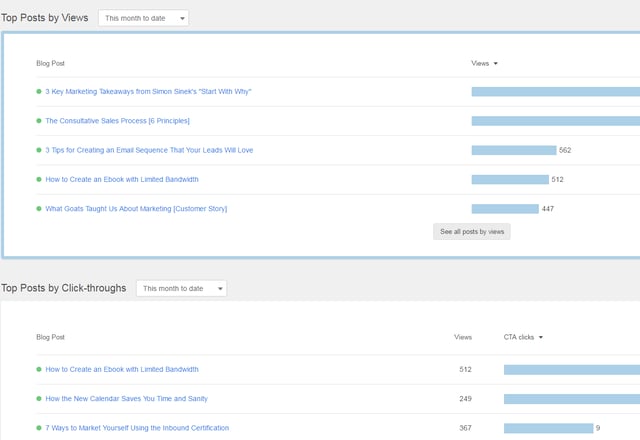The height and width of the screenshot is (440, 640).
Task: Click the views bar showing 447
Action: (504, 209)
